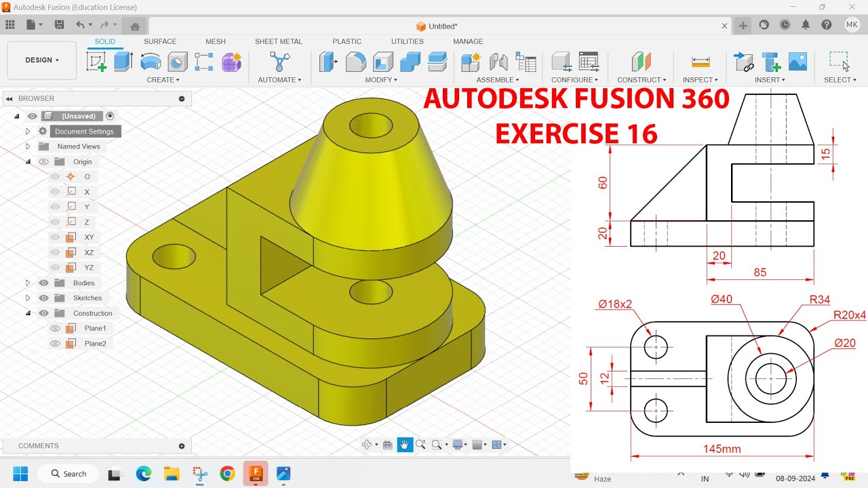Expand the Bodies folder

pos(28,283)
